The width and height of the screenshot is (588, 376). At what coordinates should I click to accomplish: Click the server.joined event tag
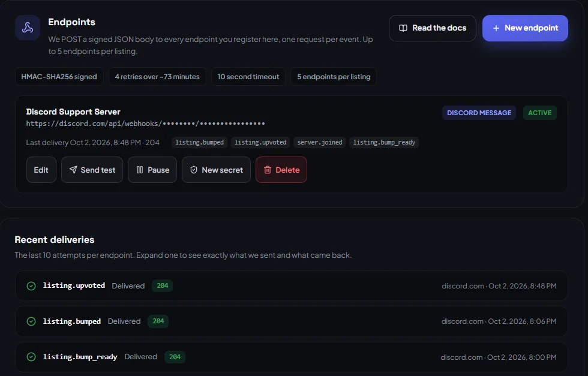tap(319, 143)
